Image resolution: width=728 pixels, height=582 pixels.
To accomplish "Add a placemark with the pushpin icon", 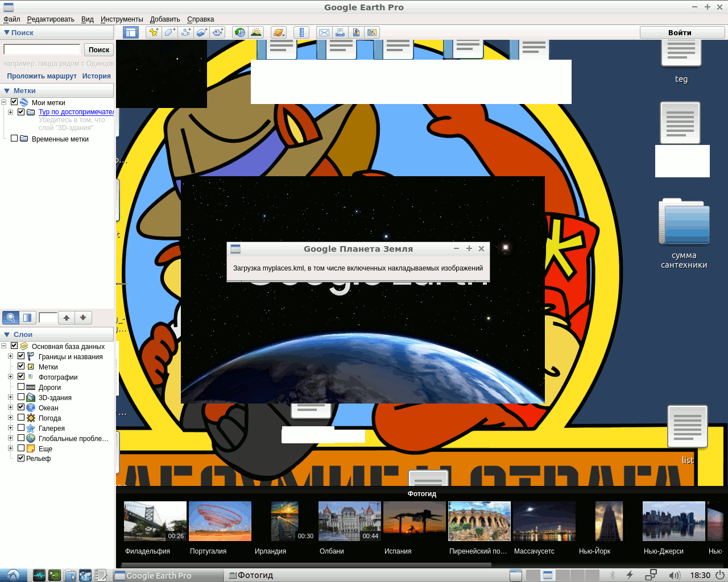I will point(153,32).
